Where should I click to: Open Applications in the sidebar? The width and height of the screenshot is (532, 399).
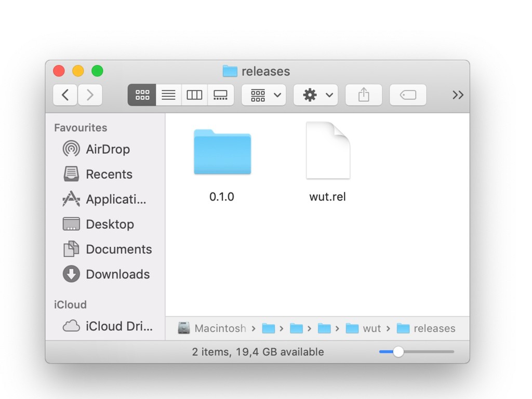104,199
